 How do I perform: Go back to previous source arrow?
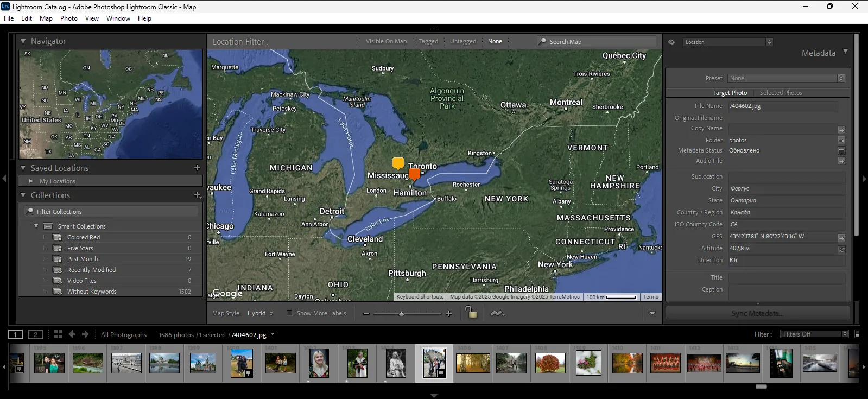pyautogui.click(x=72, y=334)
